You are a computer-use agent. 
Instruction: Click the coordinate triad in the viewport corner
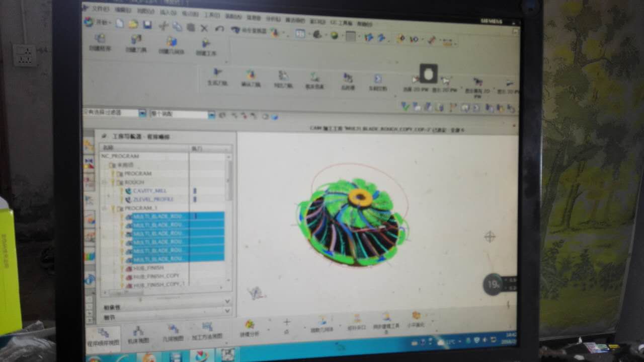[x=257, y=293]
